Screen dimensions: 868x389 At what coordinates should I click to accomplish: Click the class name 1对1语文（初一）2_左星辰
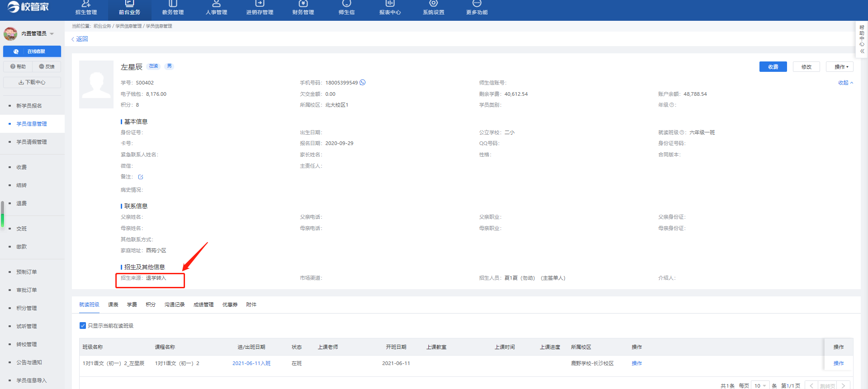pos(114,363)
